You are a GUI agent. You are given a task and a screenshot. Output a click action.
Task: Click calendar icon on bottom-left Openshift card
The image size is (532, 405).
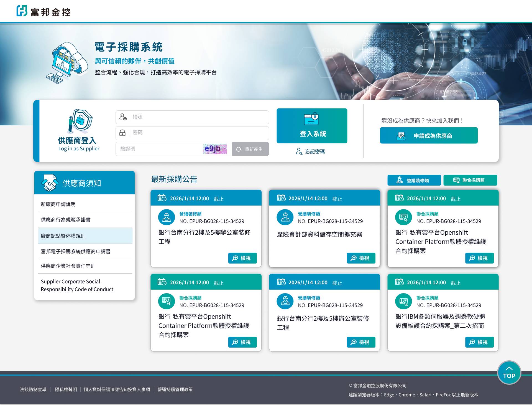pyautogui.click(x=162, y=282)
